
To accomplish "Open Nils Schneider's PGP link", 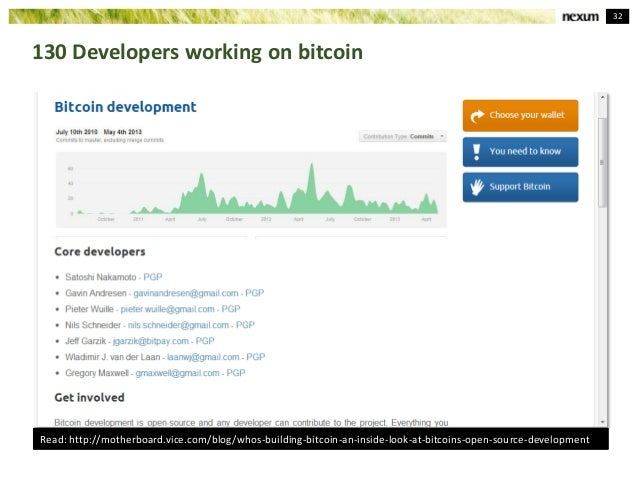I will coord(245,325).
